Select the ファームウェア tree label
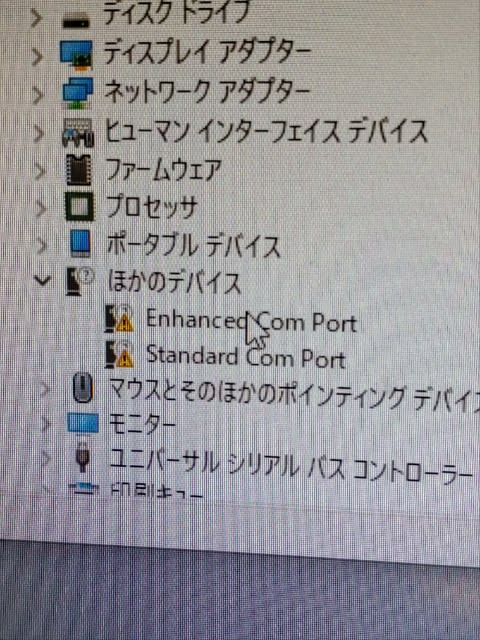 click(163, 170)
